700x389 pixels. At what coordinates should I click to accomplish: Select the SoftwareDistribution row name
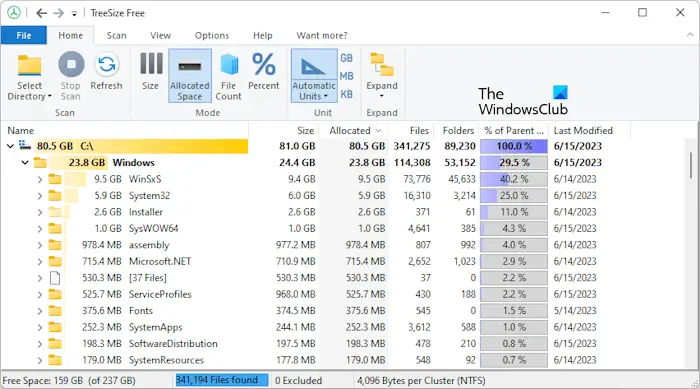pos(173,344)
